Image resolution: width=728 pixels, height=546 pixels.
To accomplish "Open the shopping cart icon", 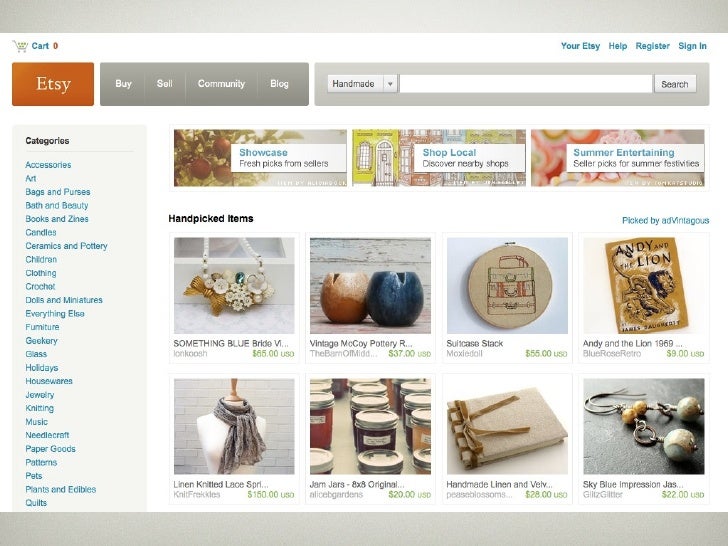I will point(20,46).
